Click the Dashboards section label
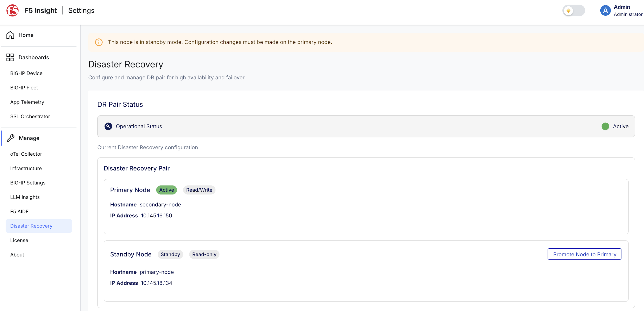644x311 pixels. [34, 57]
